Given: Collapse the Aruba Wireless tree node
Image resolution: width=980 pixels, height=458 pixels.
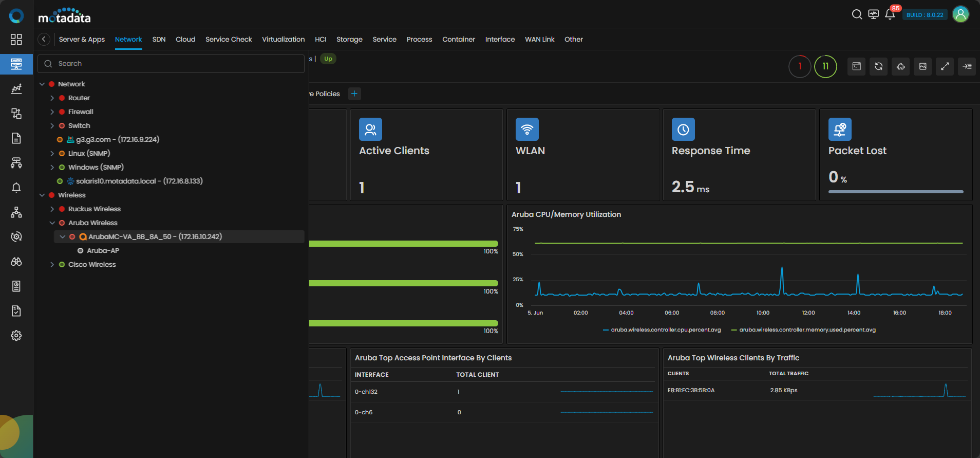Looking at the screenshot, I should click(52, 223).
